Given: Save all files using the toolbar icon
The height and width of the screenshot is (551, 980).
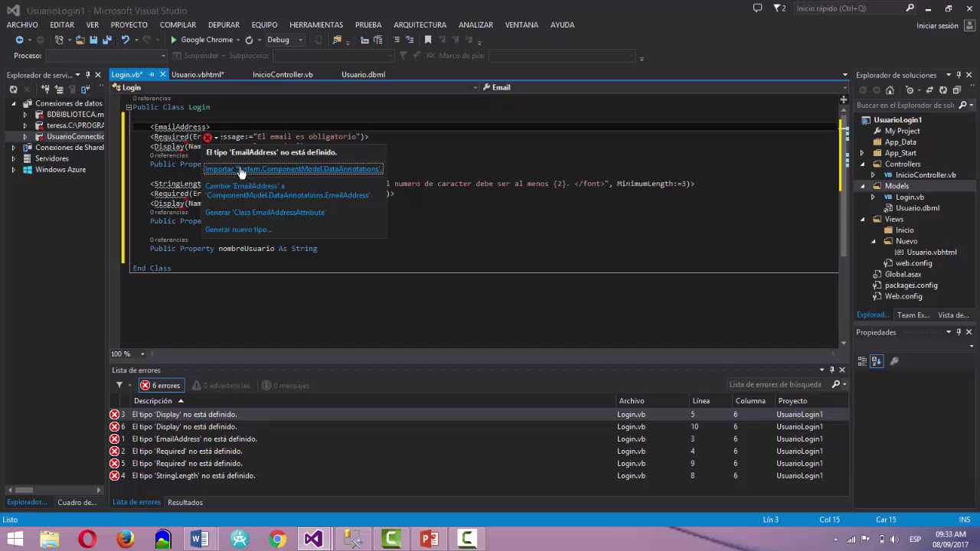Looking at the screenshot, I should coord(106,40).
